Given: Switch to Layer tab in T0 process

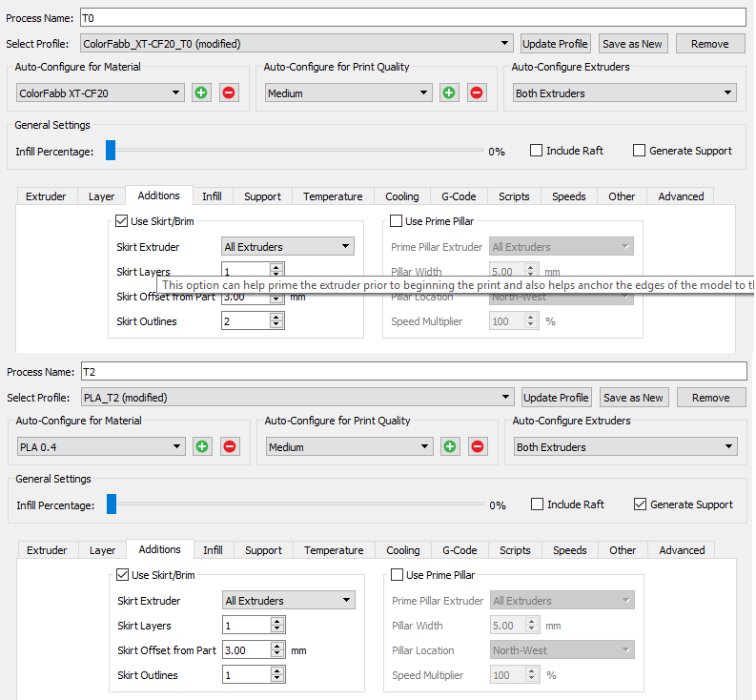Looking at the screenshot, I should (x=101, y=196).
